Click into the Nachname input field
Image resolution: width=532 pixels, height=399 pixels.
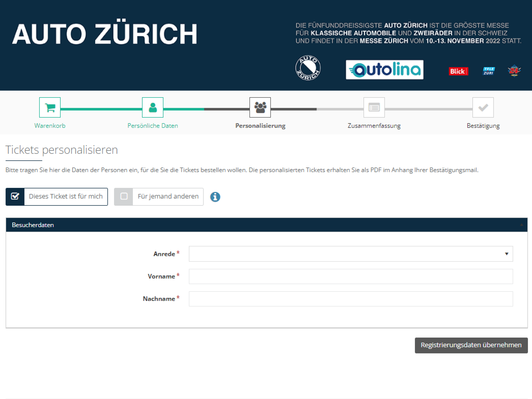coord(351,299)
